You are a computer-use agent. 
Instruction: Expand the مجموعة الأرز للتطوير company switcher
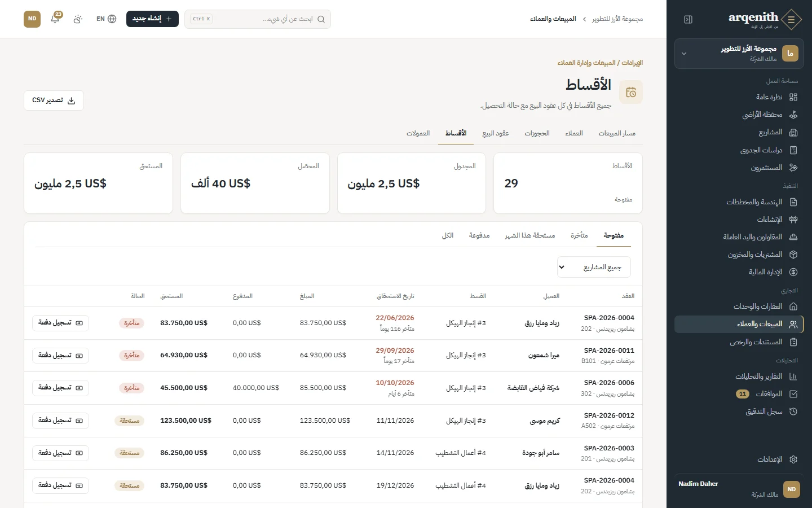pyautogui.click(x=739, y=54)
